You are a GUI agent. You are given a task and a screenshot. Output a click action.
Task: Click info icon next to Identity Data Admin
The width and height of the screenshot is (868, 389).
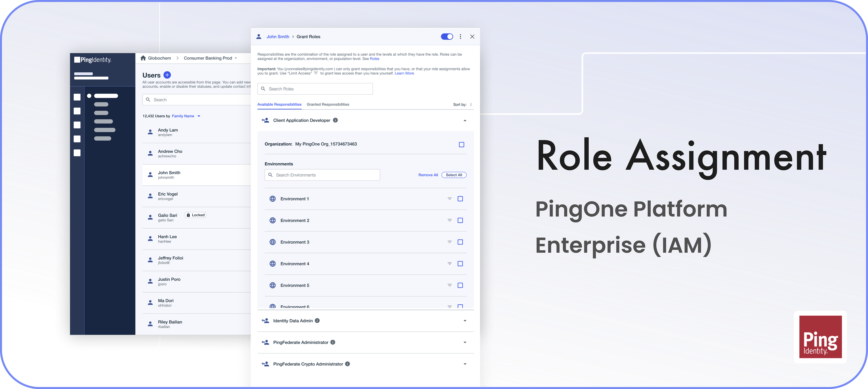(x=317, y=320)
